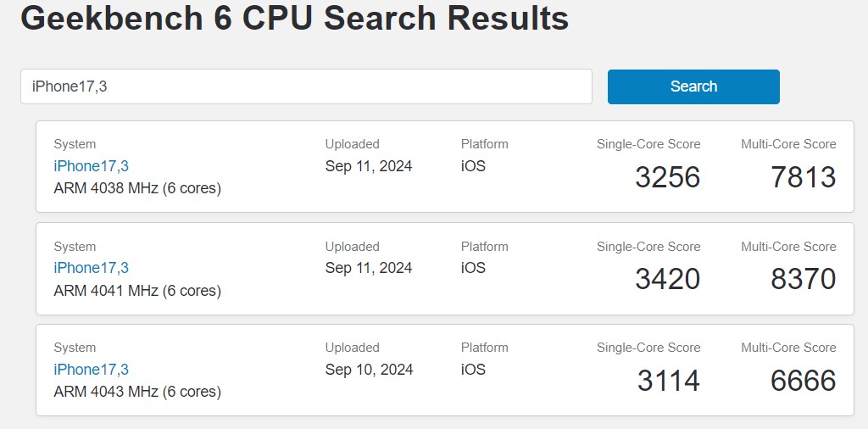Select the multi-core score 8370

[x=803, y=279]
